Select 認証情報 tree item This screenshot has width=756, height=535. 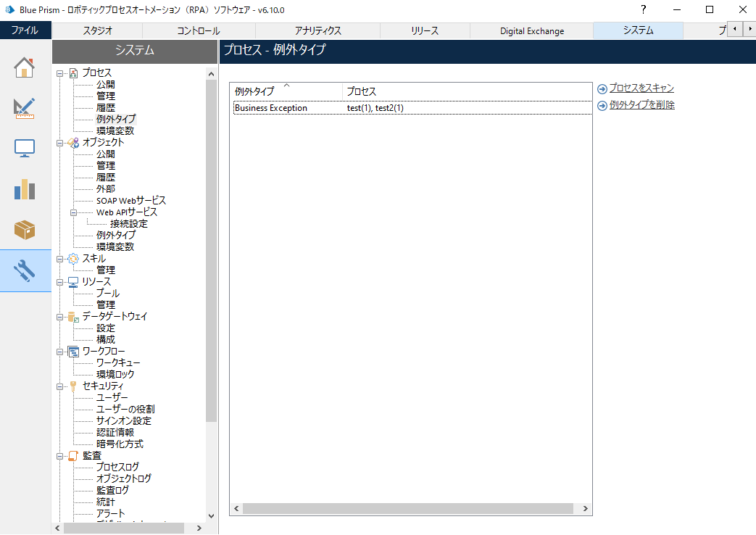coord(115,432)
